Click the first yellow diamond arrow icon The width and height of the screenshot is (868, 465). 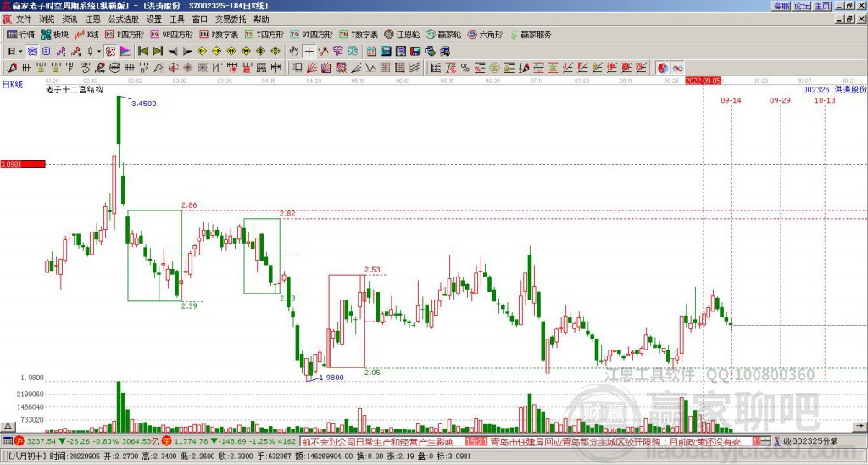[x=202, y=51]
